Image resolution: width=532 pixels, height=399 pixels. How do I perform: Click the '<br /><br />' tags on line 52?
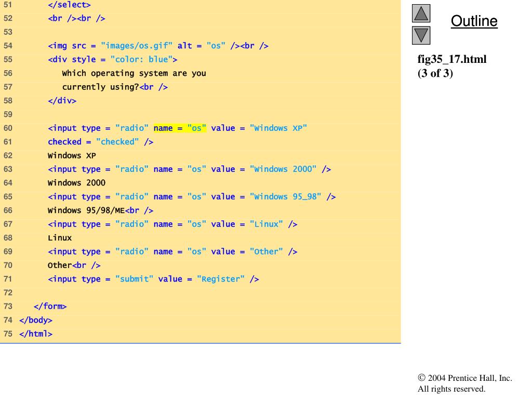click(76, 19)
